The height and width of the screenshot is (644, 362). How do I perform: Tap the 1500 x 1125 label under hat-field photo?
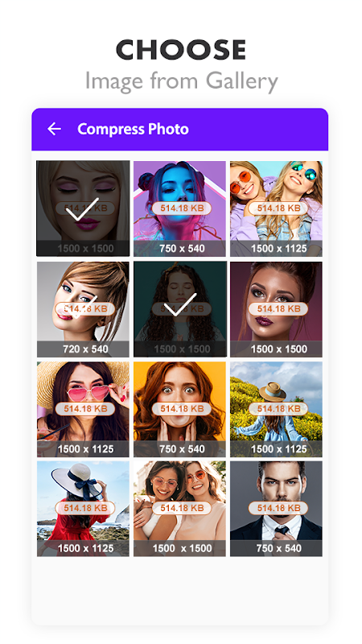point(278,449)
